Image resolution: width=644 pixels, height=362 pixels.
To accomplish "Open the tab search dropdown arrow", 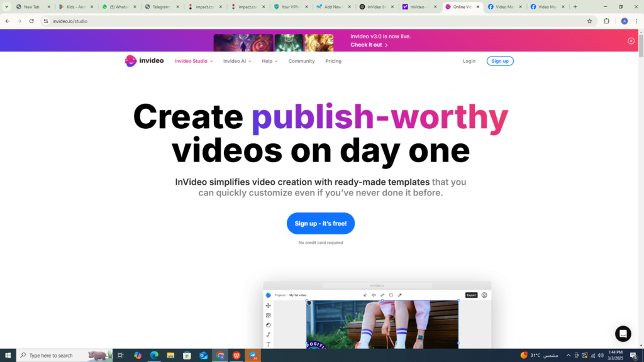I will 6,6.
